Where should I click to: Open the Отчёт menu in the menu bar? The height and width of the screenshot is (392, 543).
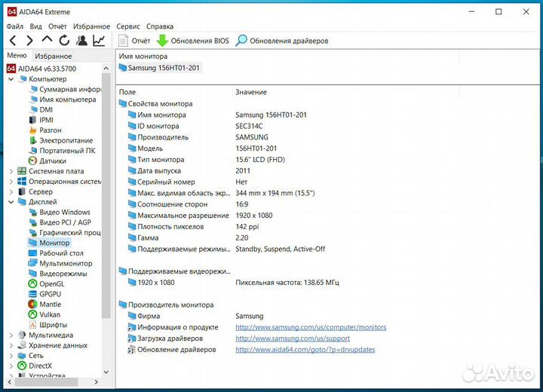pyautogui.click(x=57, y=26)
